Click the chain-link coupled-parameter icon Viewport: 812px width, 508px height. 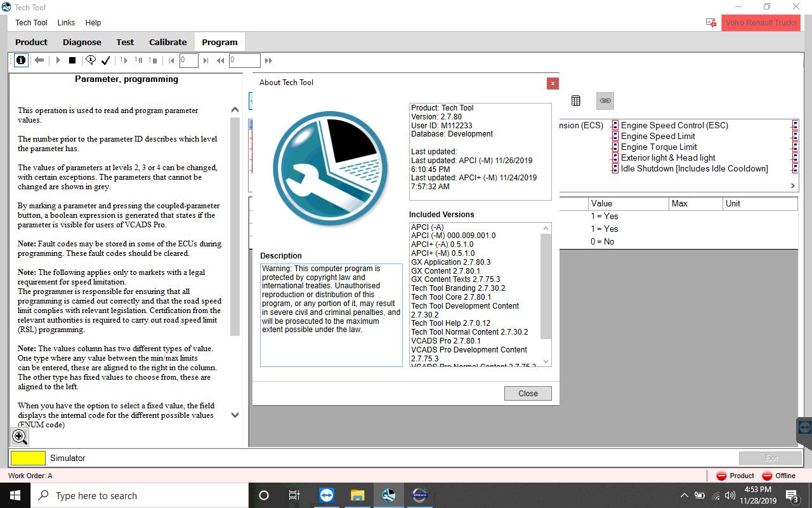(605, 100)
